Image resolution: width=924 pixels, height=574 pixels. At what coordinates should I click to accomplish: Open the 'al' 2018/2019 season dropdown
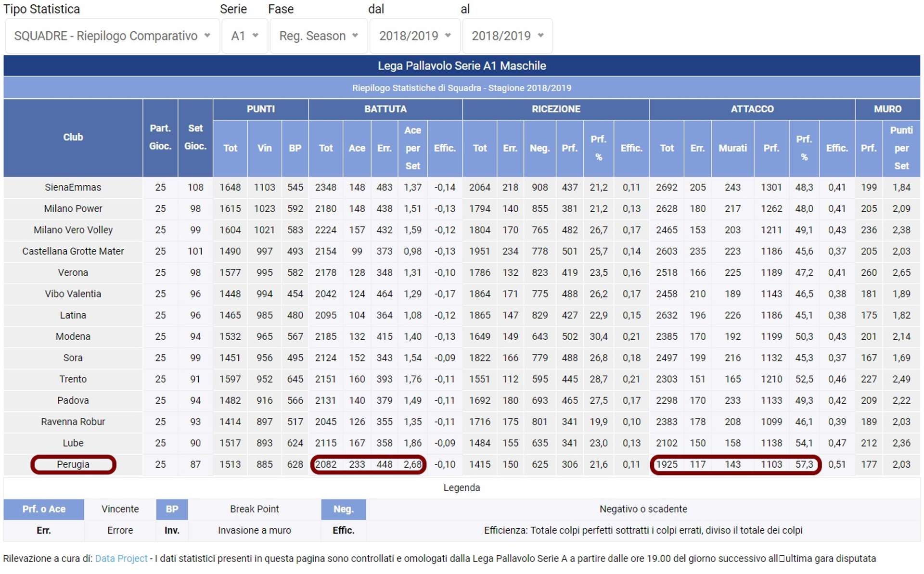pos(507,36)
